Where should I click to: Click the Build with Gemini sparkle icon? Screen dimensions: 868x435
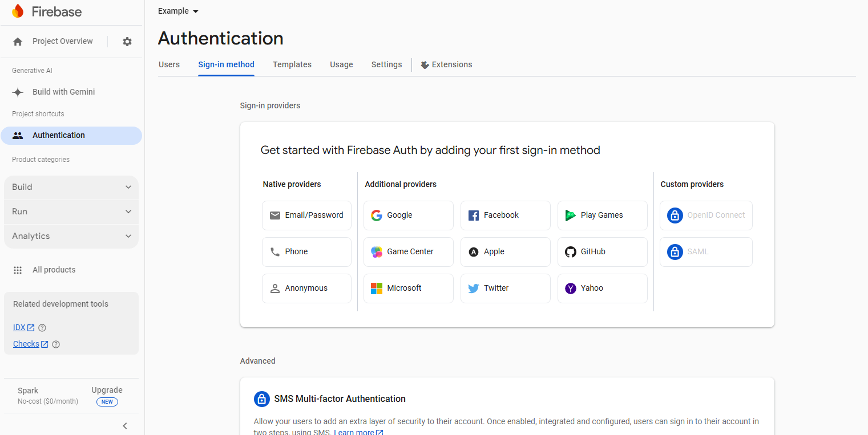(18, 92)
